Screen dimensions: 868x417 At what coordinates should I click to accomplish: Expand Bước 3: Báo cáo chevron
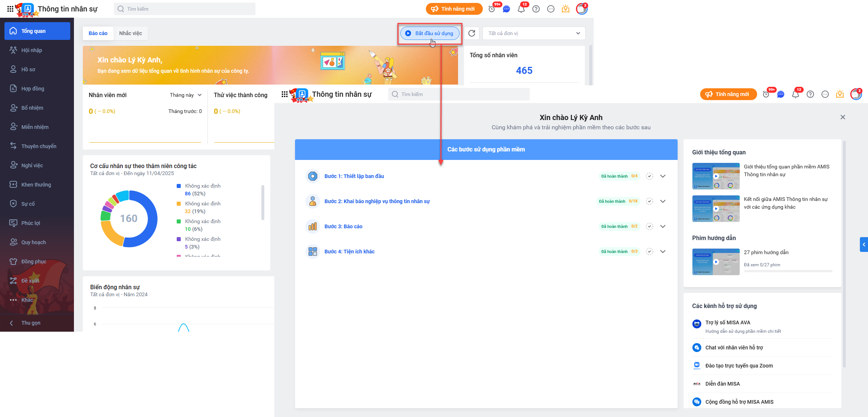663,226
